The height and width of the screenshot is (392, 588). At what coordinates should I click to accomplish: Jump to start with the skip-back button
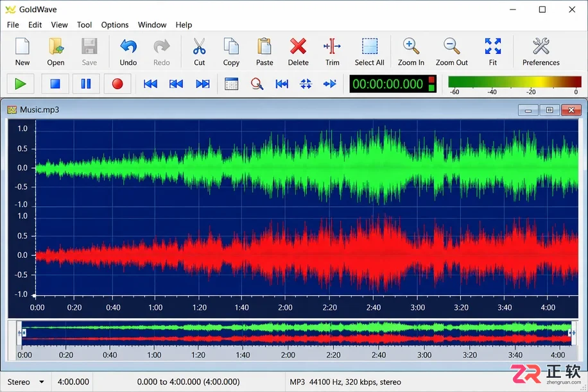pyautogui.click(x=150, y=83)
